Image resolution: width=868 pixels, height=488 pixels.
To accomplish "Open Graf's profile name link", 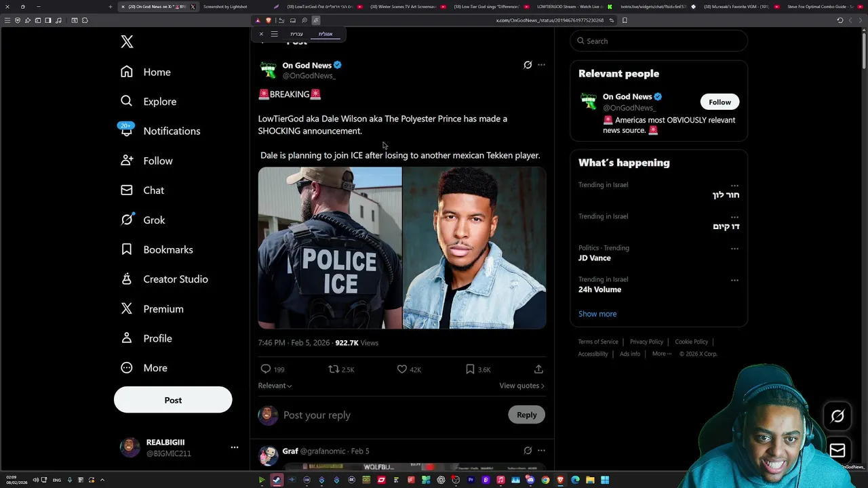I will 290,451.
